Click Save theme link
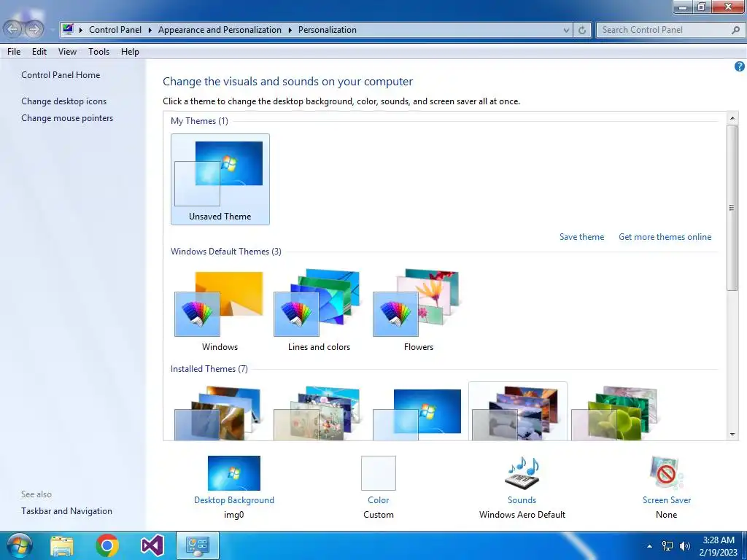747x560 pixels. click(x=581, y=237)
